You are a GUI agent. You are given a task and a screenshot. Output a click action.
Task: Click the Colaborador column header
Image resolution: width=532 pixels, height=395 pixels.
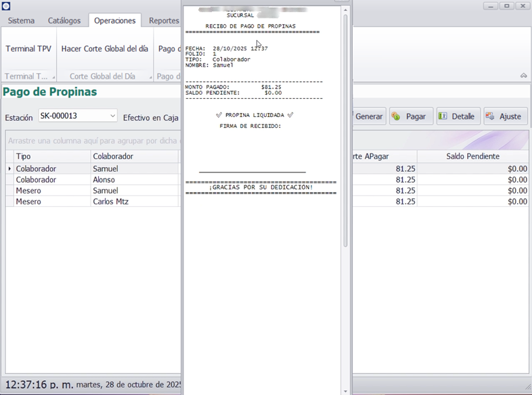click(x=113, y=156)
